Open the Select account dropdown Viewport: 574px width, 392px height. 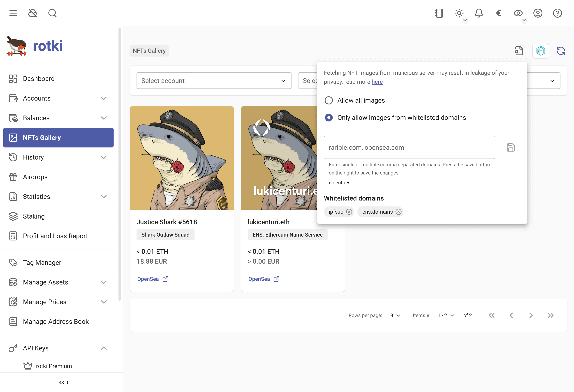(x=214, y=81)
